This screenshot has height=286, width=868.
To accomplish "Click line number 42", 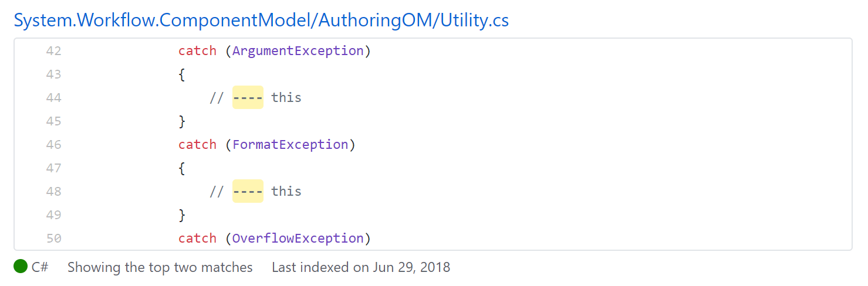I will pos(53,51).
